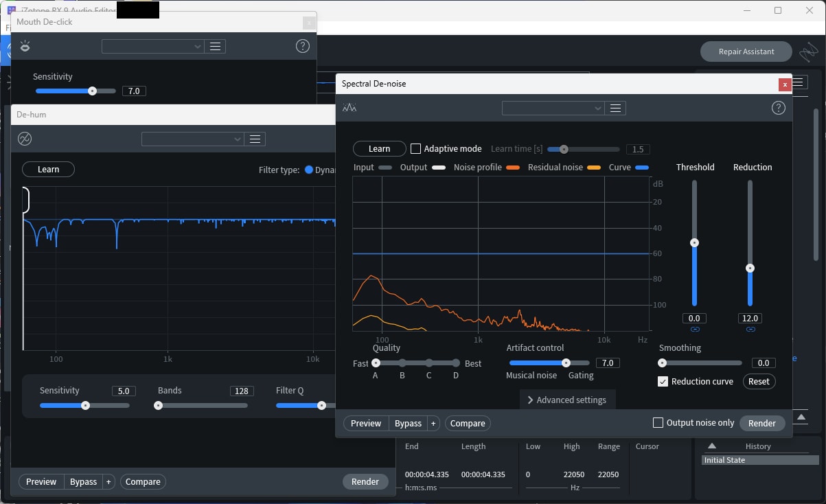Screen dimensions: 826x504
Task: Click Preview in the De-hum window
Action: pos(41,482)
